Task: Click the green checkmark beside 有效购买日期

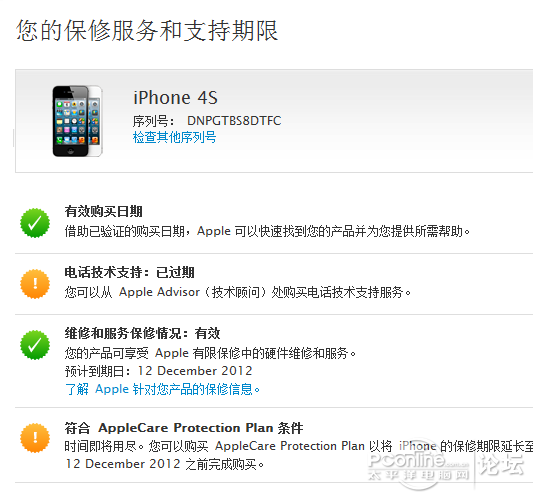Action: coord(35,223)
